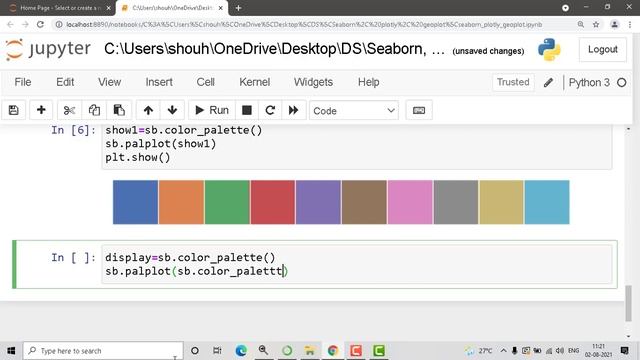The height and width of the screenshot is (360, 640).
Task: Interrupt the kernel with stop icon
Action: [x=247, y=110]
